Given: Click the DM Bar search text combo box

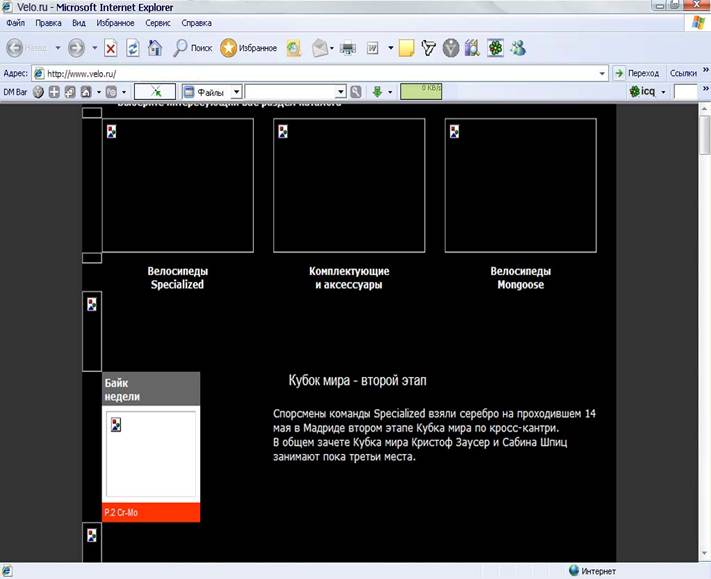Looking at the screenshot, I should 296,92.
